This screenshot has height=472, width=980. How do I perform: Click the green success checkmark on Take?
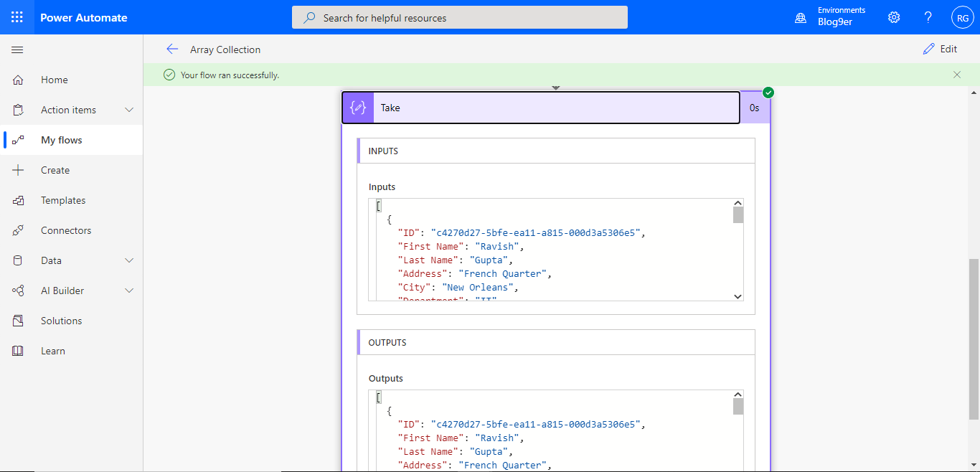point(768,92)
